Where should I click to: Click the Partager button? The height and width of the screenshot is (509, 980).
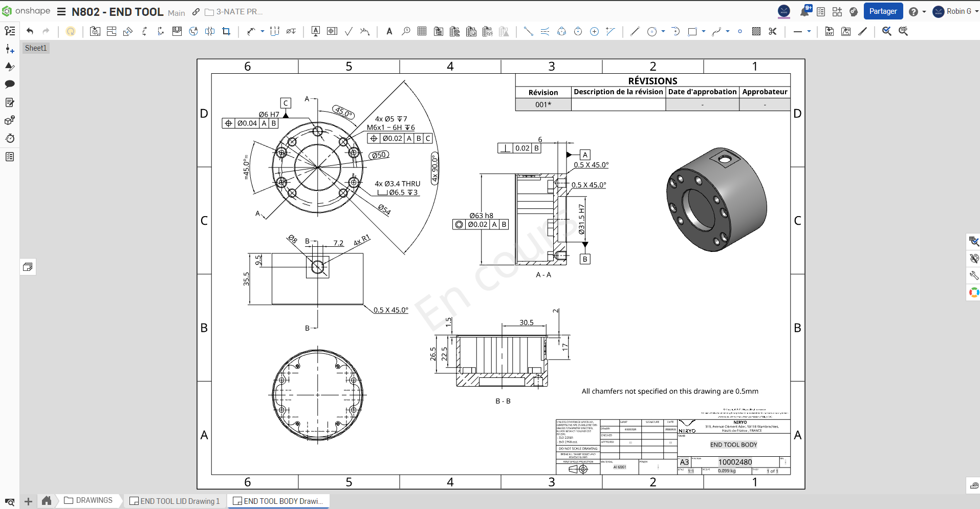point(883,11)
